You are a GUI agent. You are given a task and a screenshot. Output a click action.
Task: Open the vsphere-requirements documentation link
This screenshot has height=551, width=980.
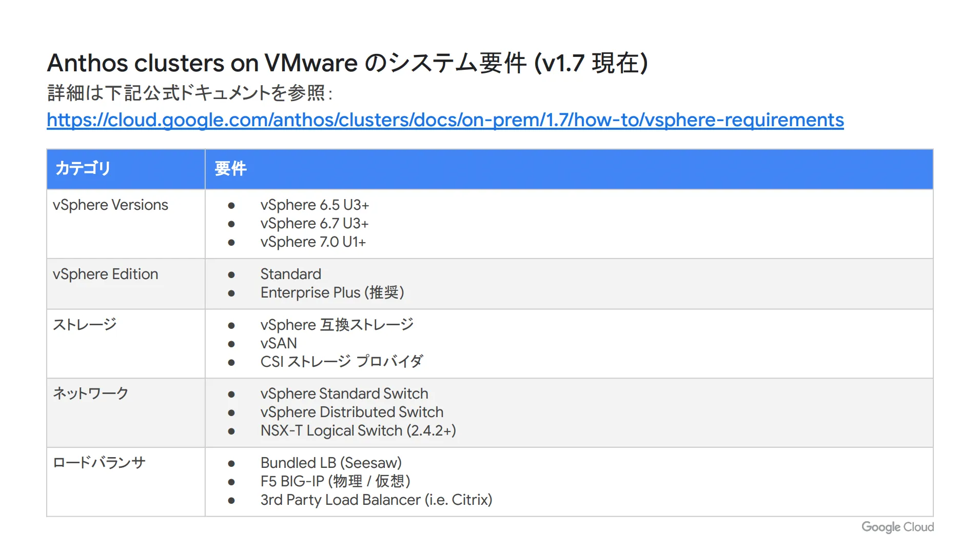tap(445, 120)
